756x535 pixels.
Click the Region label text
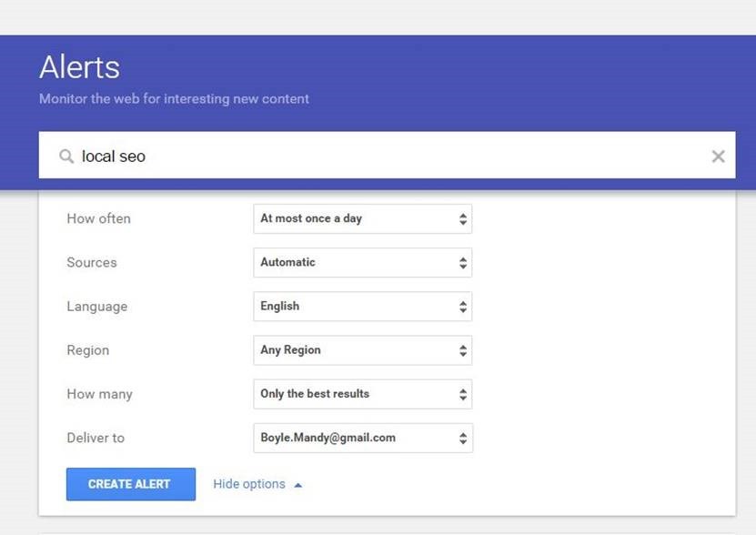click(x=87, y=350)
